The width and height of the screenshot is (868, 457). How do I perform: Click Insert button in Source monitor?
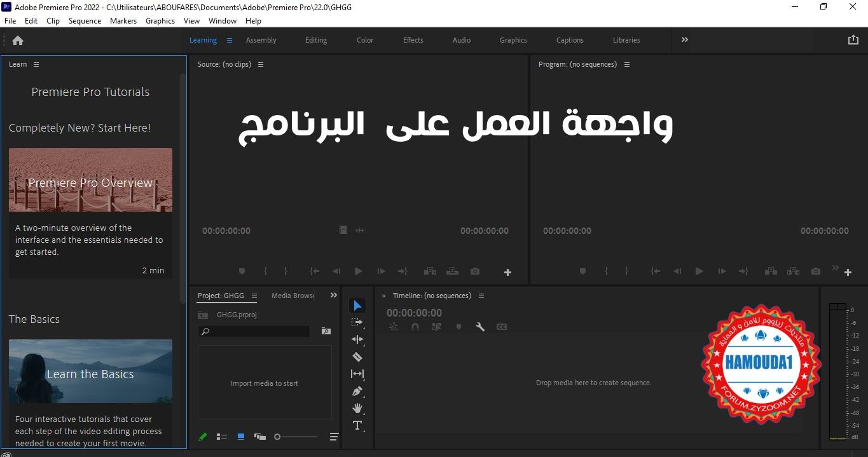pos(430,271)
